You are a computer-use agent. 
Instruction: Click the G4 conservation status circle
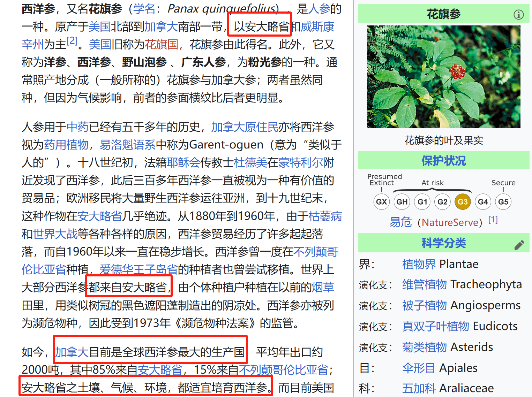[483, 202]
